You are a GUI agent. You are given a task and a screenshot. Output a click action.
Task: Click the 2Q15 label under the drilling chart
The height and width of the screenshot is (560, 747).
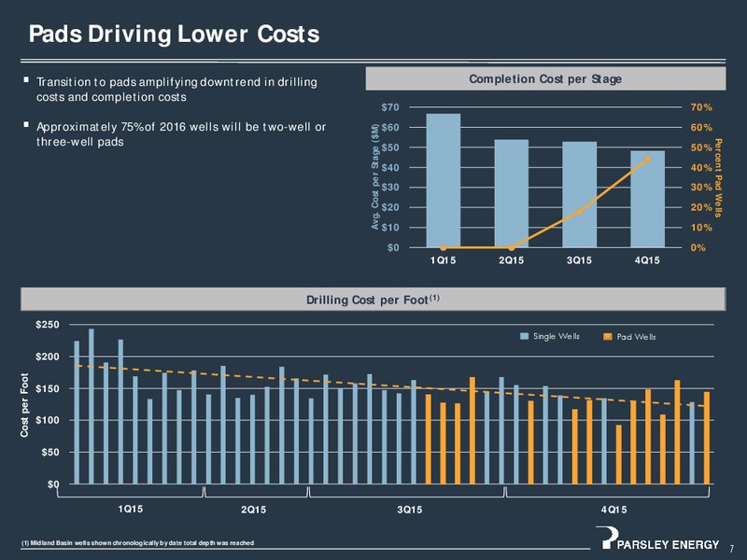pos(253,510)
